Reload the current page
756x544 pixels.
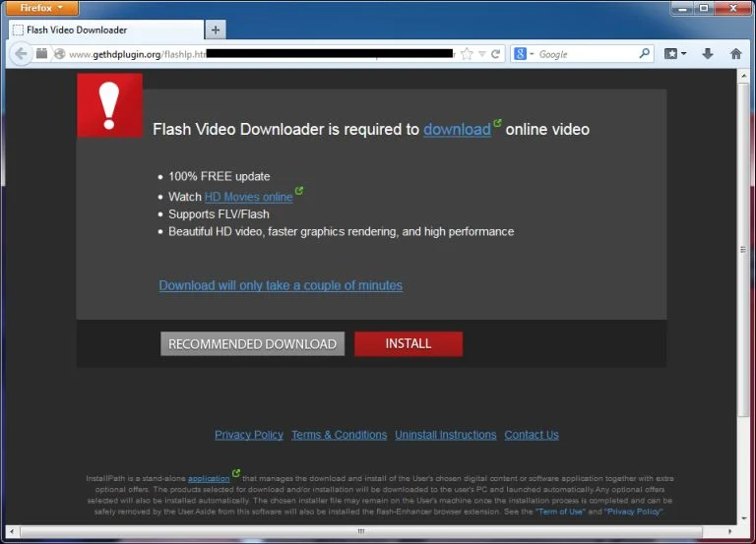point(496,54)
